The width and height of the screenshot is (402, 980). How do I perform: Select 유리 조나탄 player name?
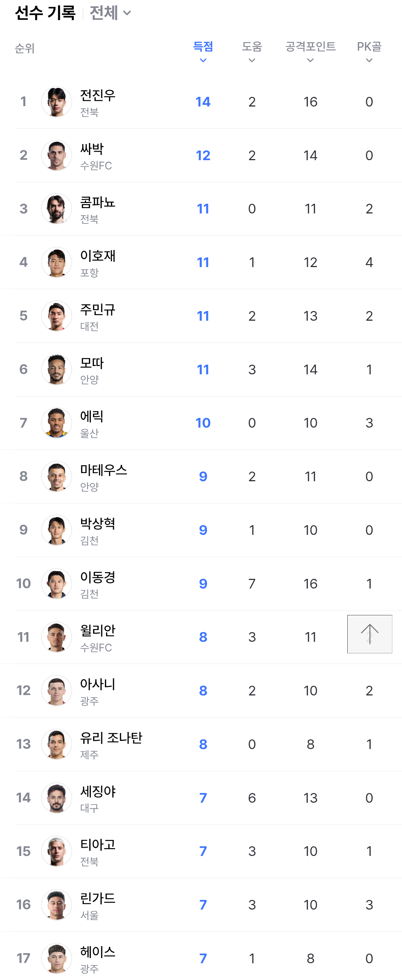click(x=111, y=738)
